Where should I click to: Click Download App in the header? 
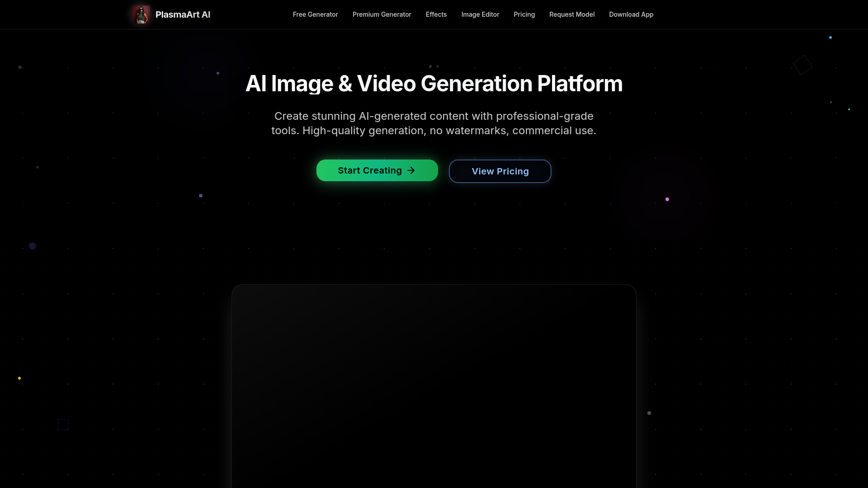[x=631, y=14]
